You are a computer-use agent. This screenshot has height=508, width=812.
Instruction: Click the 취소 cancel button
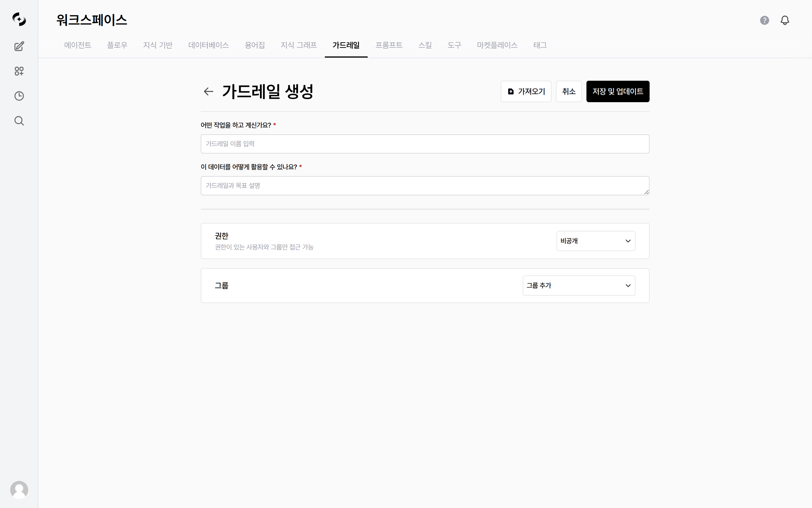click(x=569, y=91)
